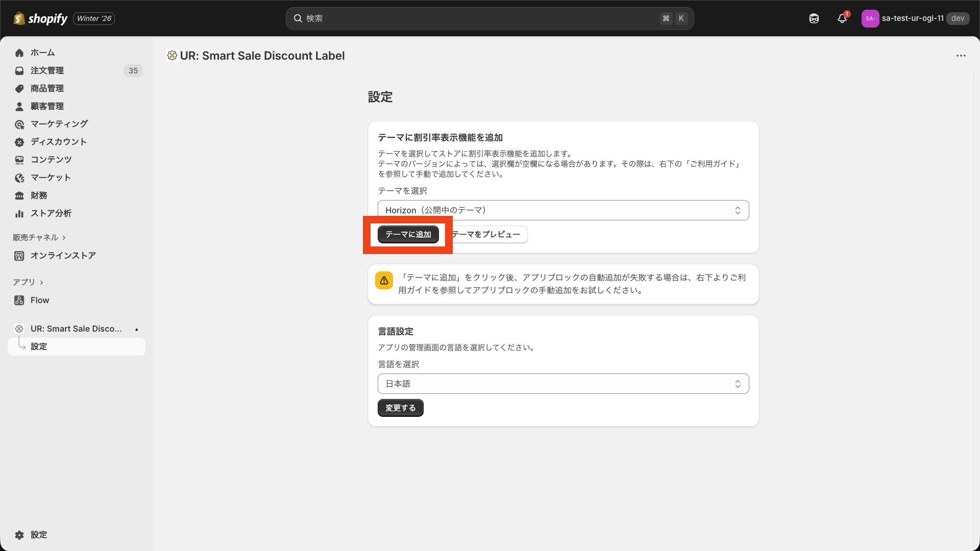This screenshot has height=551, width=980.
Task: Click the 変更する button to apply language
Action: coord(400,408)
